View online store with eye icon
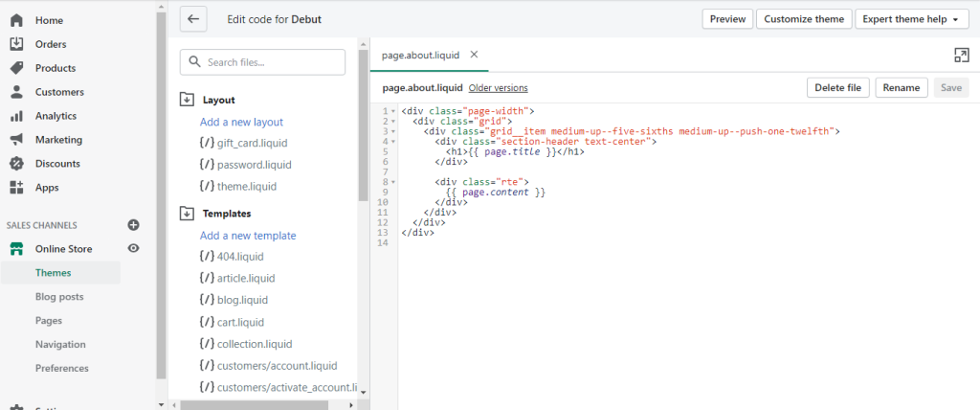 133,248
